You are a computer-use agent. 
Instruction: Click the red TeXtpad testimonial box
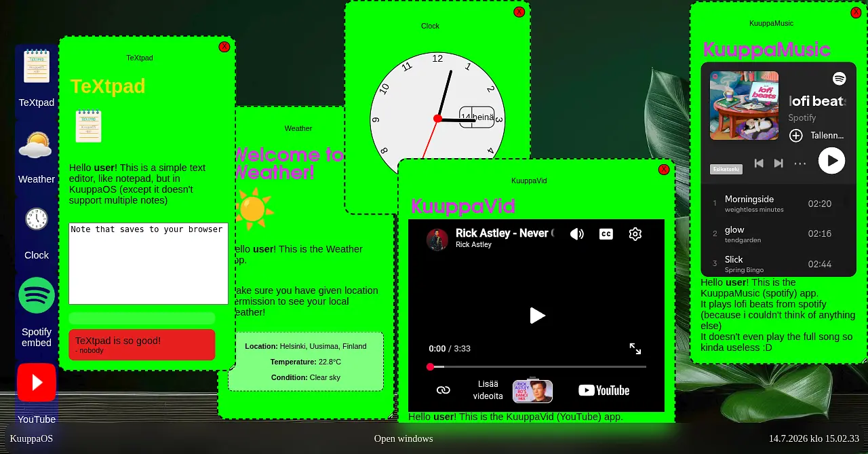pyautogui.click(x=142, y=345)
